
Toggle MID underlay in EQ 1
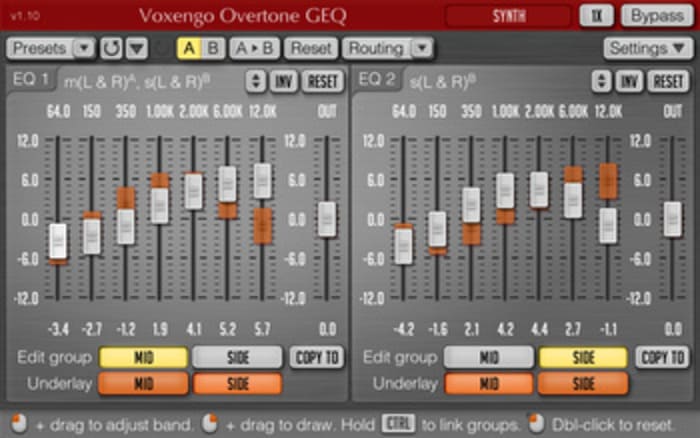click(144, 384)
